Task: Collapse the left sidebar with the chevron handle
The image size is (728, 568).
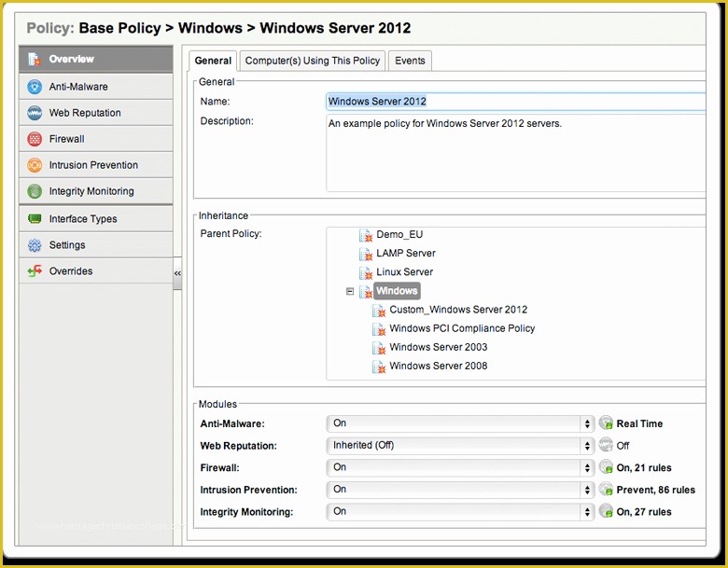Action: [x=177, y=273]
